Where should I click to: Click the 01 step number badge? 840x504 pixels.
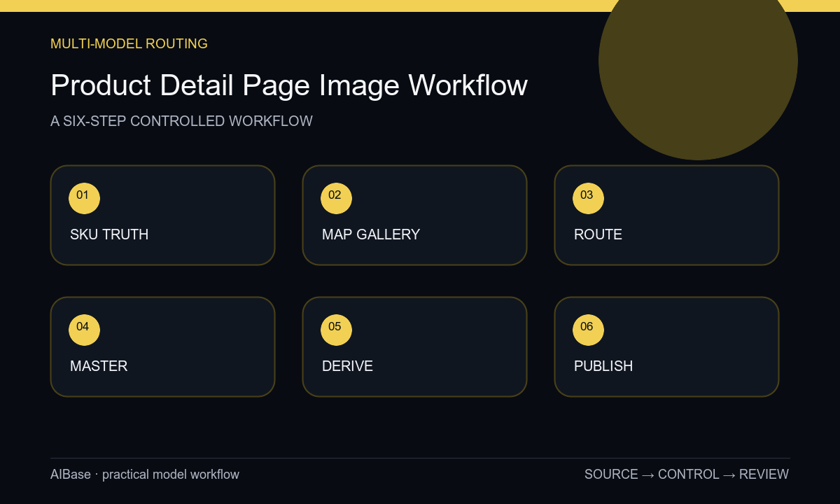[84, 198]
